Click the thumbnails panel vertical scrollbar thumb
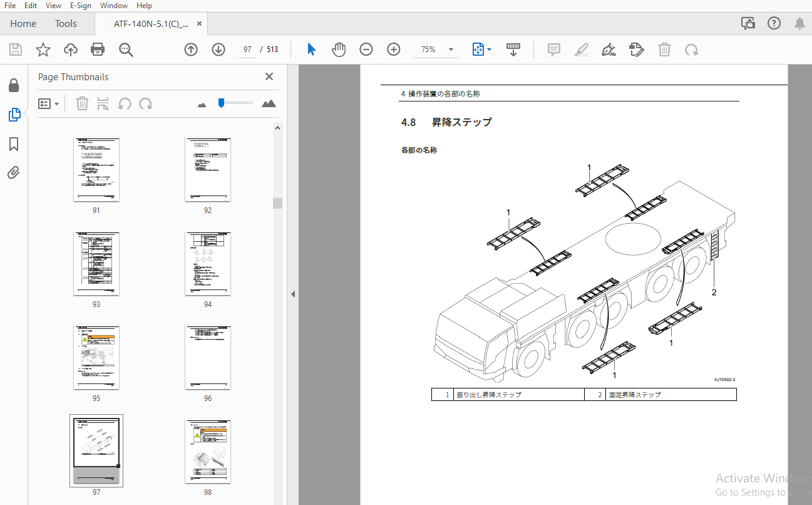The width and height of the screenshot is (812, 505). [277, 203]
